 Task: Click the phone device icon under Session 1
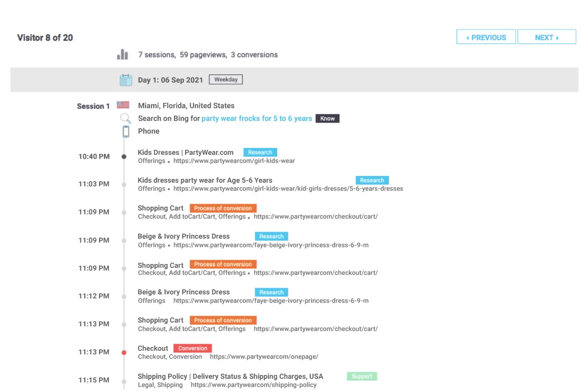pyautogui.click(x=125, y=131)
